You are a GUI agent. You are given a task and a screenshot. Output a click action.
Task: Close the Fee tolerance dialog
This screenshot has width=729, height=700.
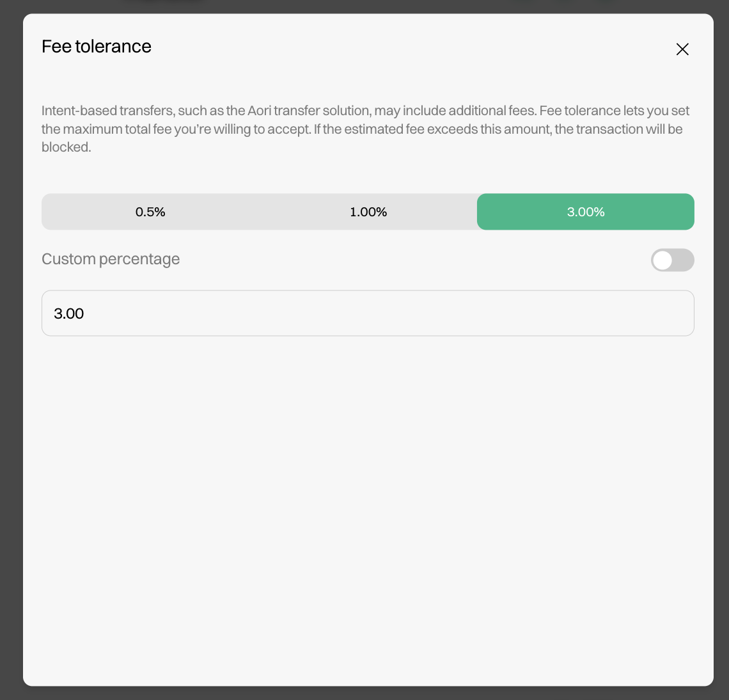click(682, 49)
